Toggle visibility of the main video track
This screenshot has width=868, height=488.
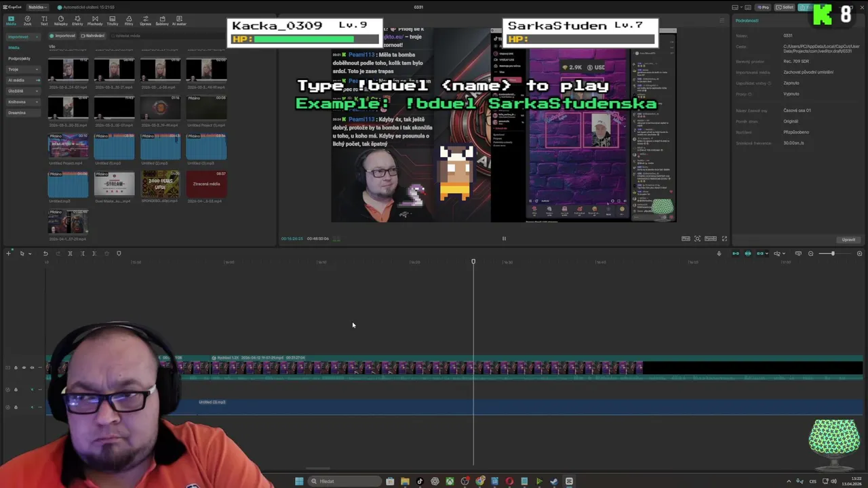tap(24, 368)
